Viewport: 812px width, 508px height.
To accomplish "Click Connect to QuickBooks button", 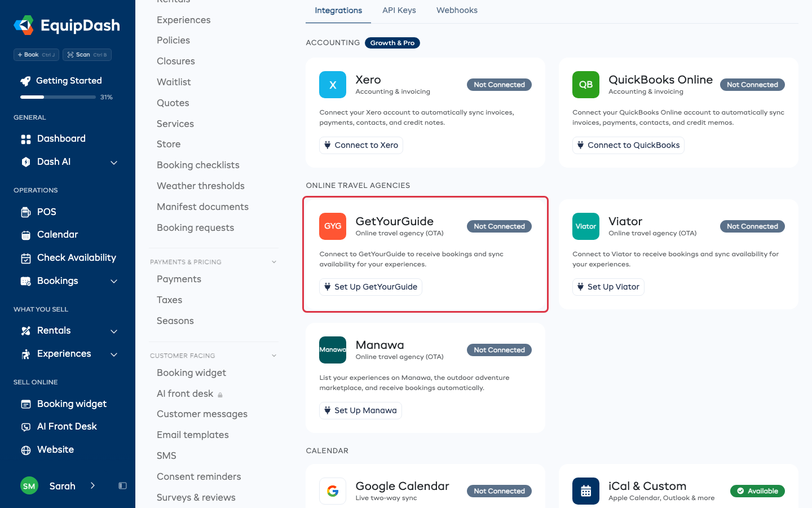I will (628, 145).
